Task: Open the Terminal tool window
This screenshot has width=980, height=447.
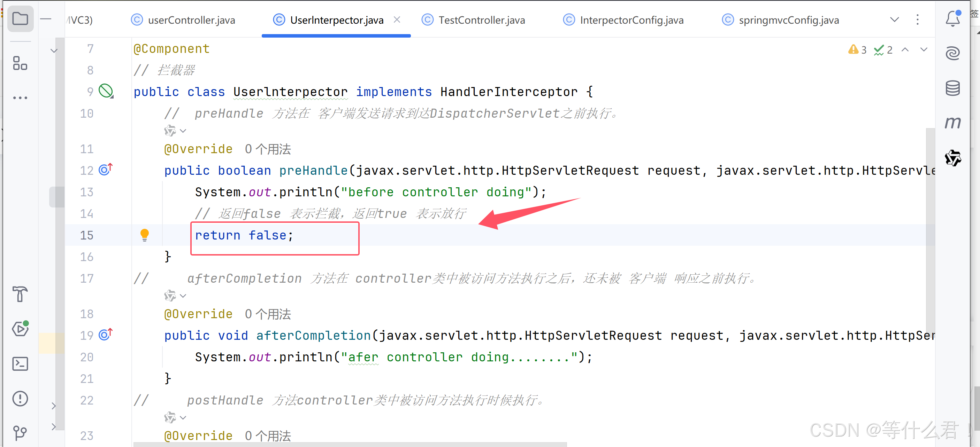Action: (x=20, y=364)
